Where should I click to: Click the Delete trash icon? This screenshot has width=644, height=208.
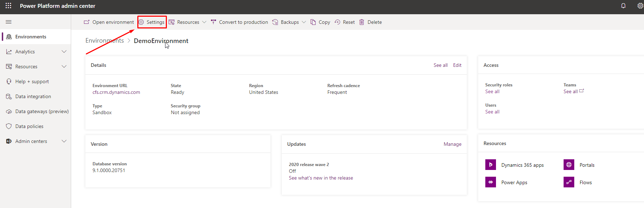[362, 22]
